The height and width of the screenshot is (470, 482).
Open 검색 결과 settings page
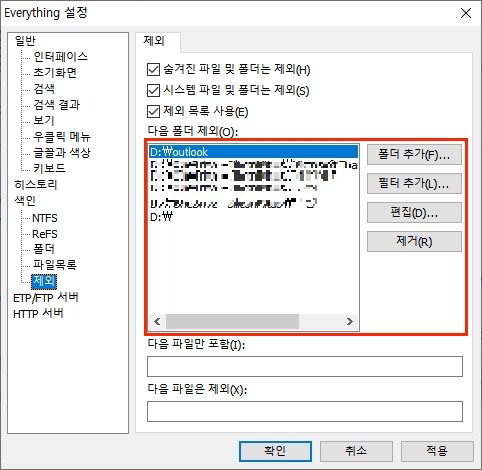(x=57, y=105)
